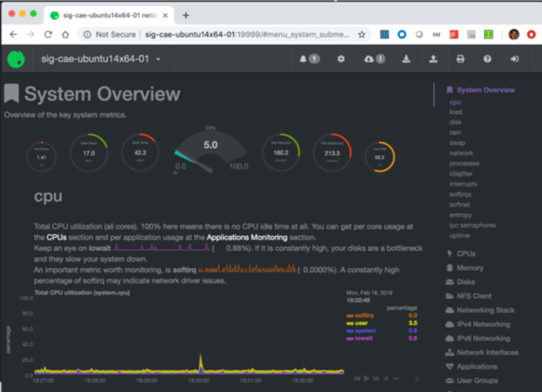Click the central CPU gauge
Viewport: 542px width, 392px height.
pyautogui.click(x=210, y=150)
